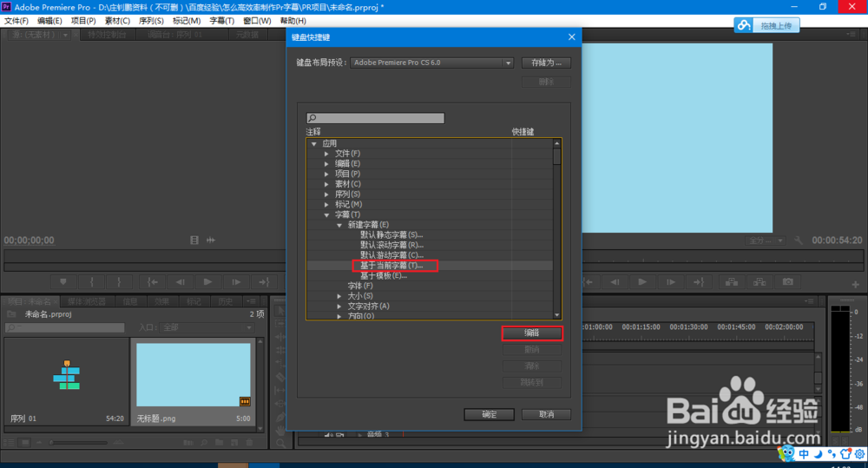
Task: Click the Extract button in Program monitor
Action: [759, 282]
